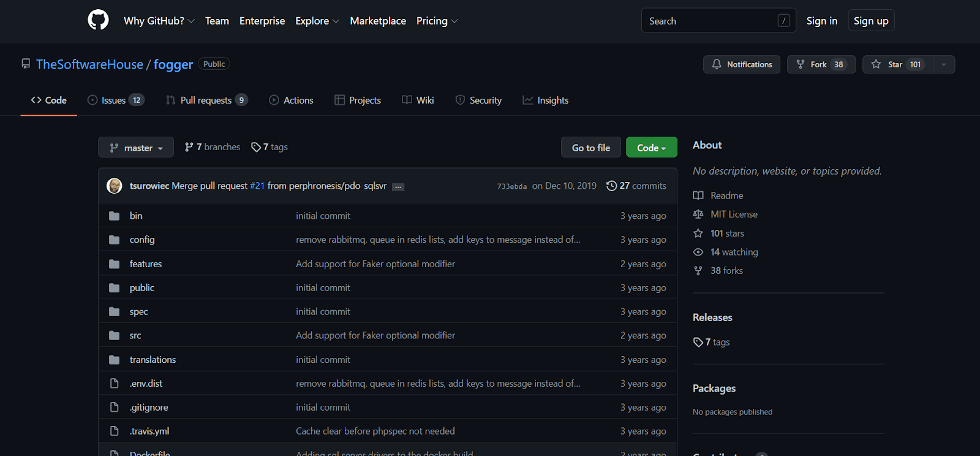Switch to the Issues tab
The width and height of the screenshot is (980, 456).
click(116, 100)
